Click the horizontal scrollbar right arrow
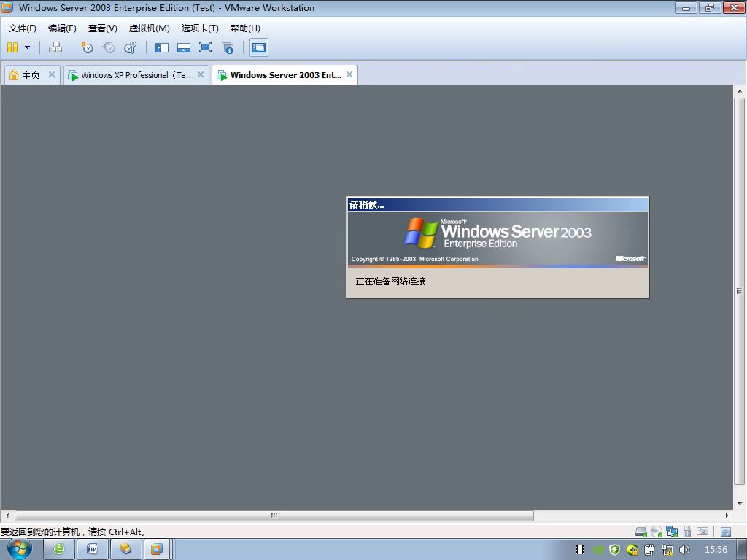Image resolution: width=747 pixels, height=560 pixels. pos(727,516)
